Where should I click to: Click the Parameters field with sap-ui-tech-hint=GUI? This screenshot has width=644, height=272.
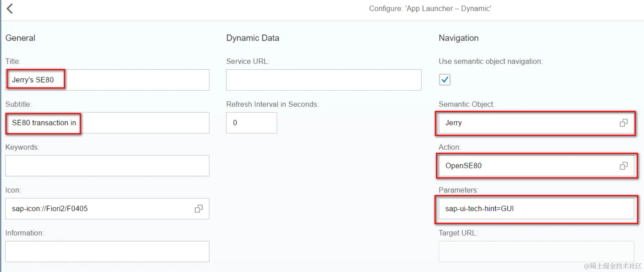click(x=536, y=209)
